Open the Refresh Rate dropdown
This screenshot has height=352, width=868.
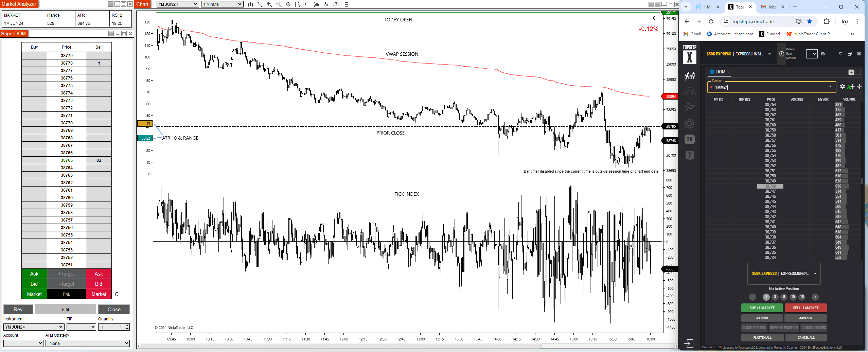812,54
